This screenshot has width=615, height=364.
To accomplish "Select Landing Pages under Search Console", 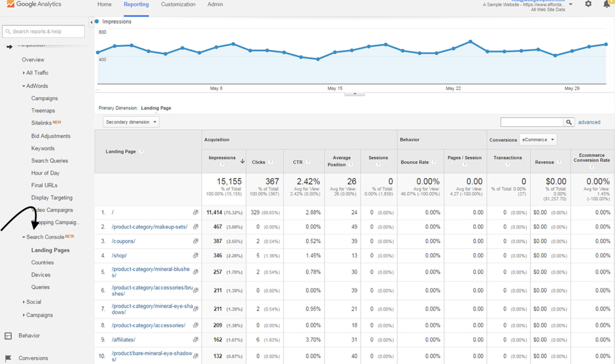I will click(50, 250).
